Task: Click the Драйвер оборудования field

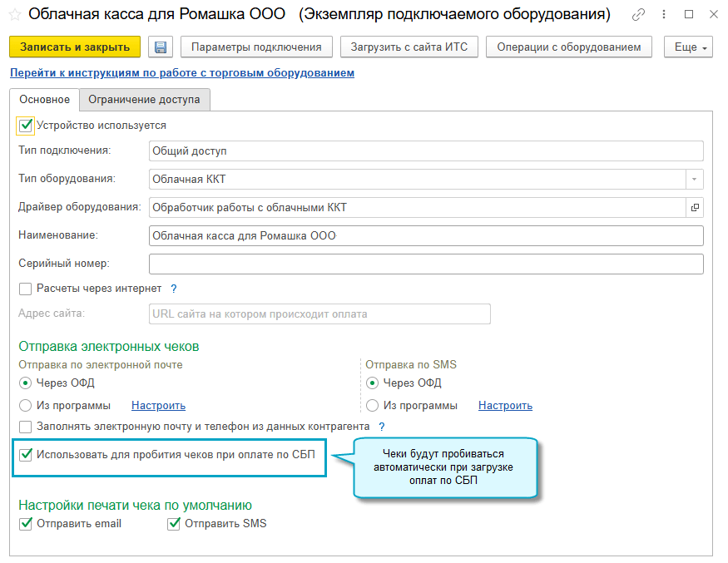Action: tap(418, 207)
